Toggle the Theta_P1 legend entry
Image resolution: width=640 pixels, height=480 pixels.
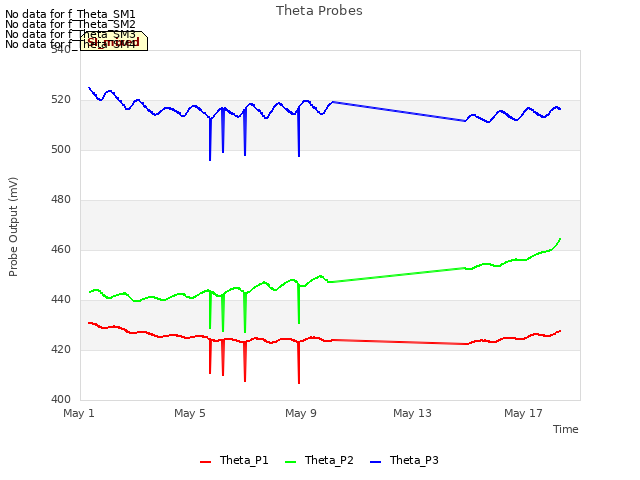[x=234, y=460]
